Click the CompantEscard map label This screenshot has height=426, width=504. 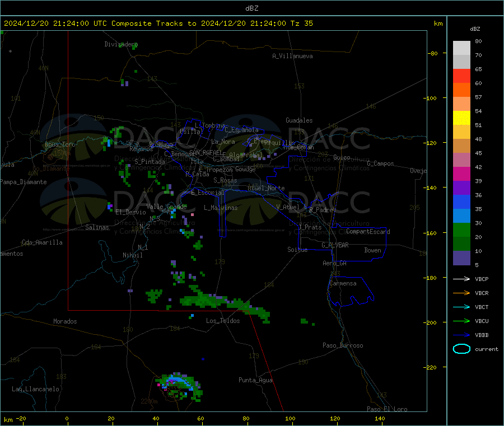368,231
